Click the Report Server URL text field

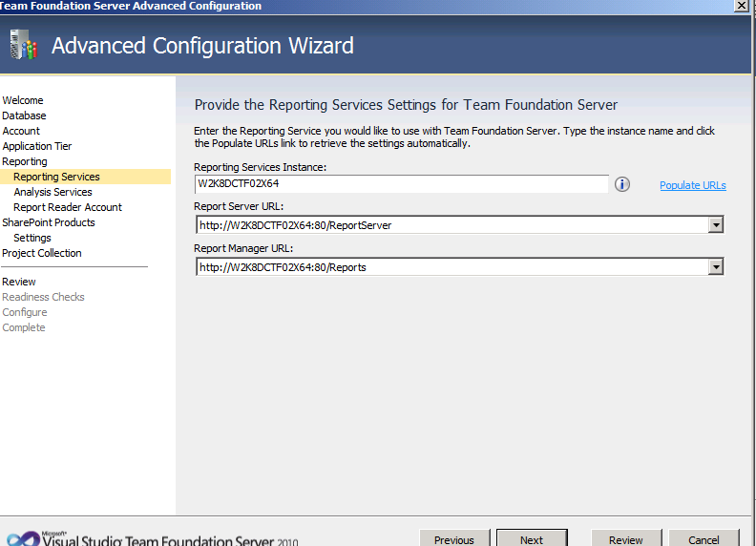(x=452, y=224)
